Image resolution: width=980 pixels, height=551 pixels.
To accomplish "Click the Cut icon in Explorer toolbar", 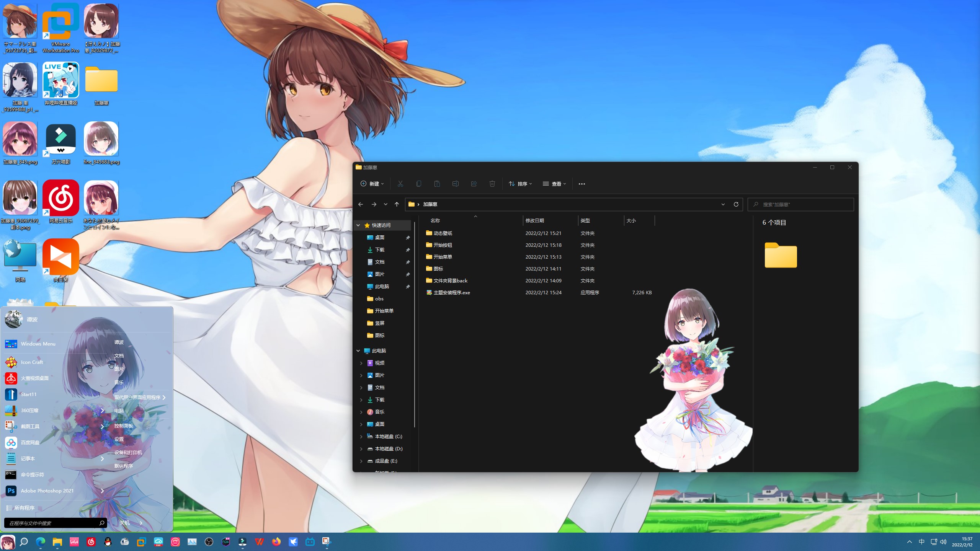I will click(400, 184).
